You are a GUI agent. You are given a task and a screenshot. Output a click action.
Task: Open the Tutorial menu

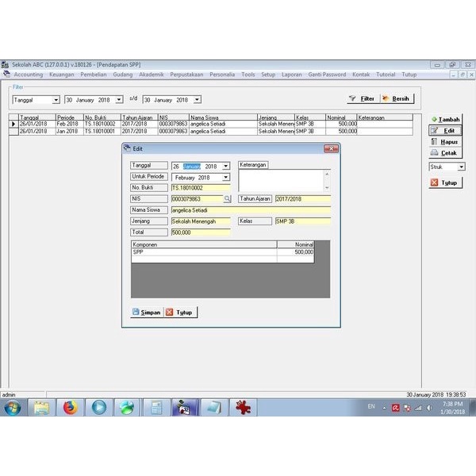click(386, 75)
